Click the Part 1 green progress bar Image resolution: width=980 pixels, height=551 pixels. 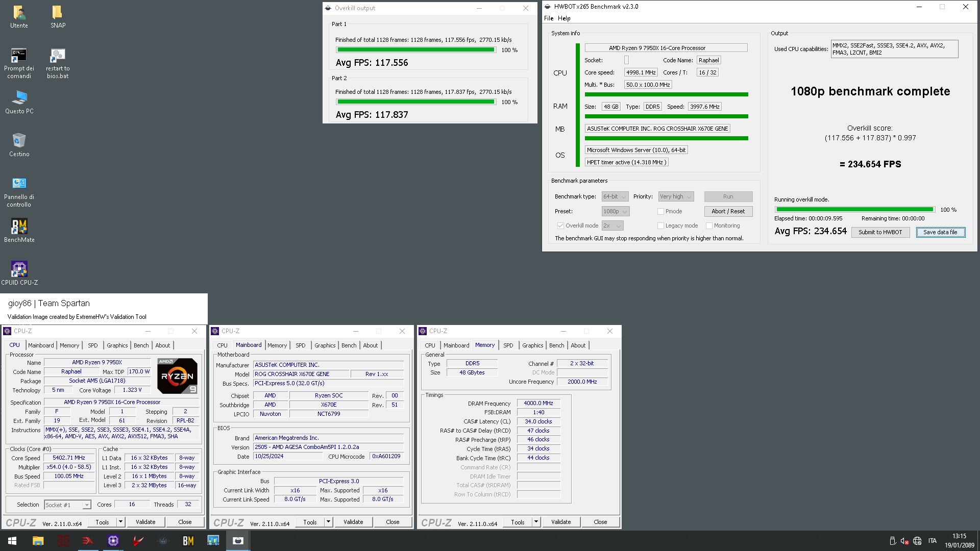415,50
